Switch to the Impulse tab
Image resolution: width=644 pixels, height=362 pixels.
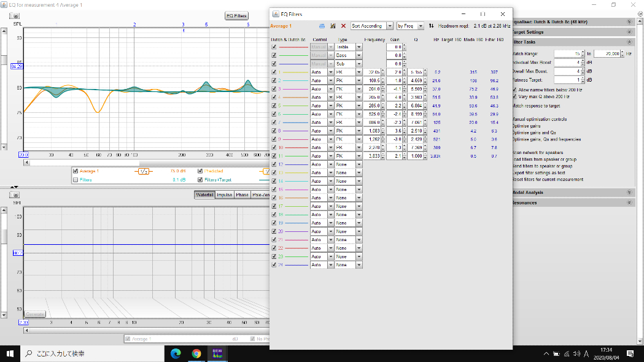(224, 195)
